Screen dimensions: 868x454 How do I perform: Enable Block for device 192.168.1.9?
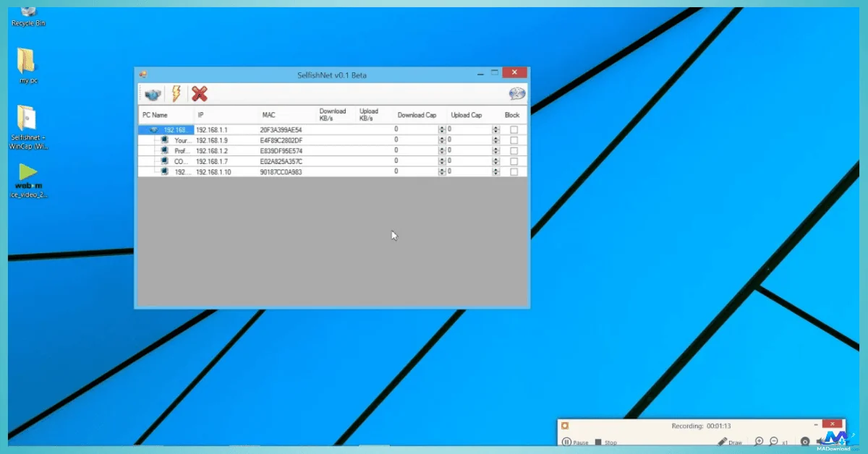tap(514, 140)
